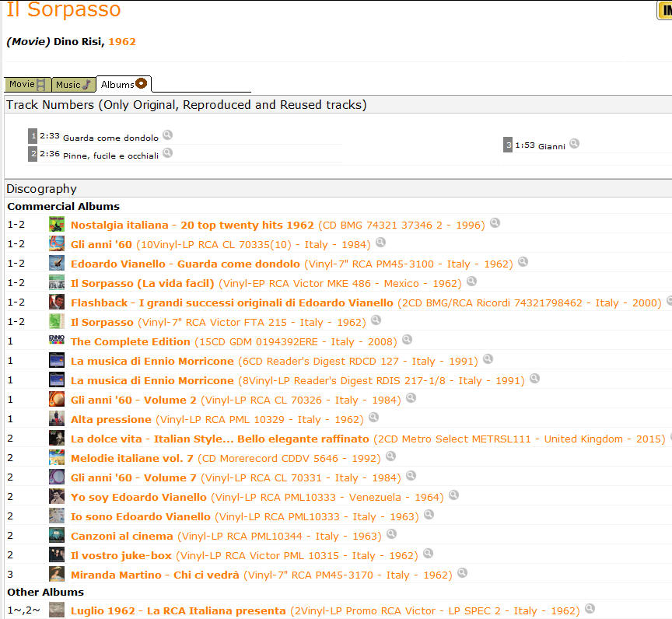Click magnifier beside La vida facil album
The image size is (672, 619).
(471, 282)
